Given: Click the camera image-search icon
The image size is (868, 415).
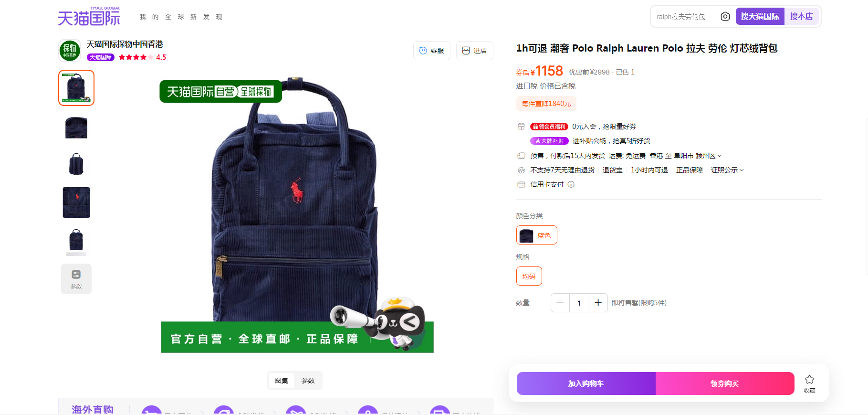Looking at the screenshot, I should (725, 16).
